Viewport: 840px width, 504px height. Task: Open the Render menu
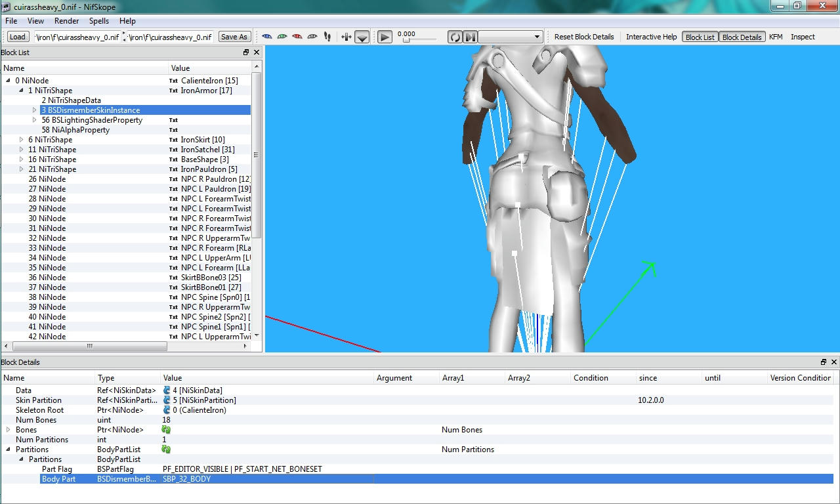click(x=66, y=21)
